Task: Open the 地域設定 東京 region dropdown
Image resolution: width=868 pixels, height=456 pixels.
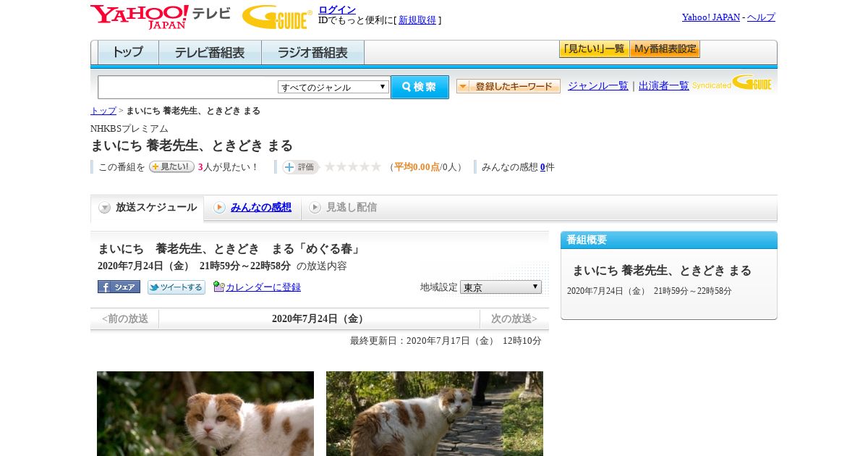Action: pyautogui.click(x=501, y=287)
